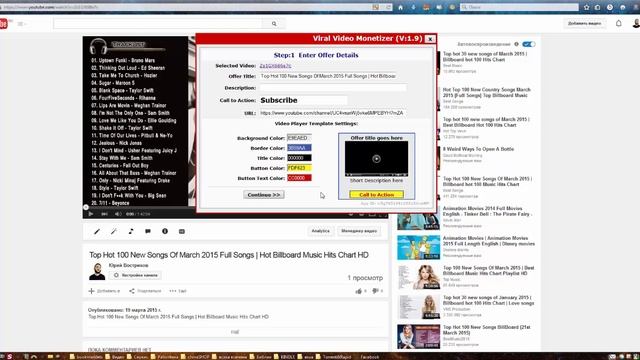Click the share button below video
Viewport: 640px width, 360px height.
[145, 291]
